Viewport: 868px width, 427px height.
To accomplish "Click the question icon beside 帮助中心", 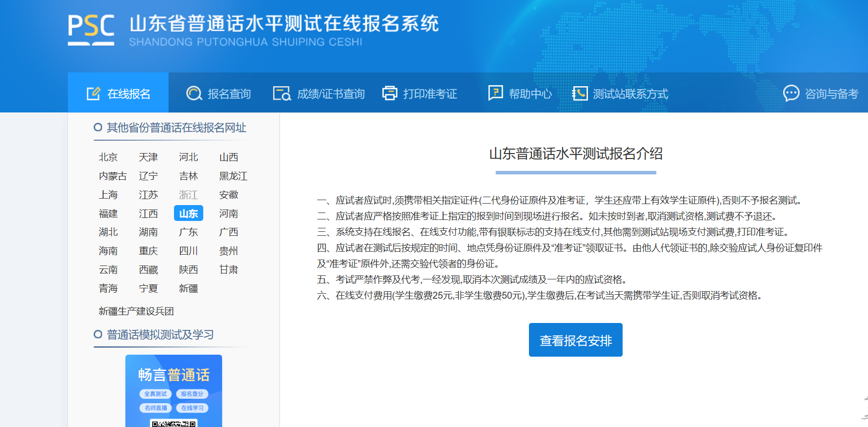I will tap(495, 93).
